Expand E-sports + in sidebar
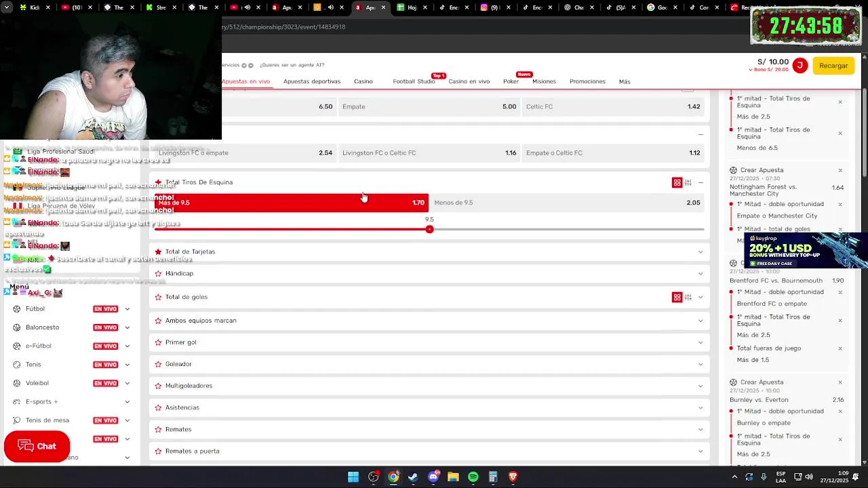The width and height of the screenshot is (868, 488). (127, 402)
